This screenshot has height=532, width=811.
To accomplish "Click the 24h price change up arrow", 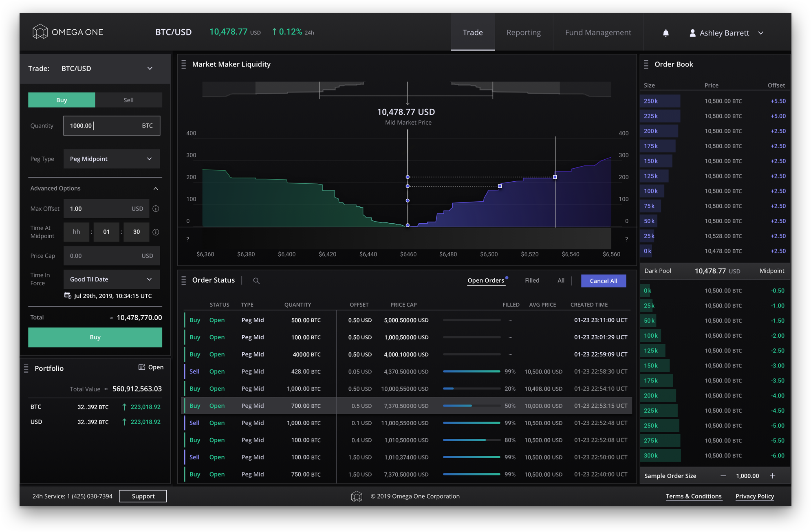I will pos(274,32).
